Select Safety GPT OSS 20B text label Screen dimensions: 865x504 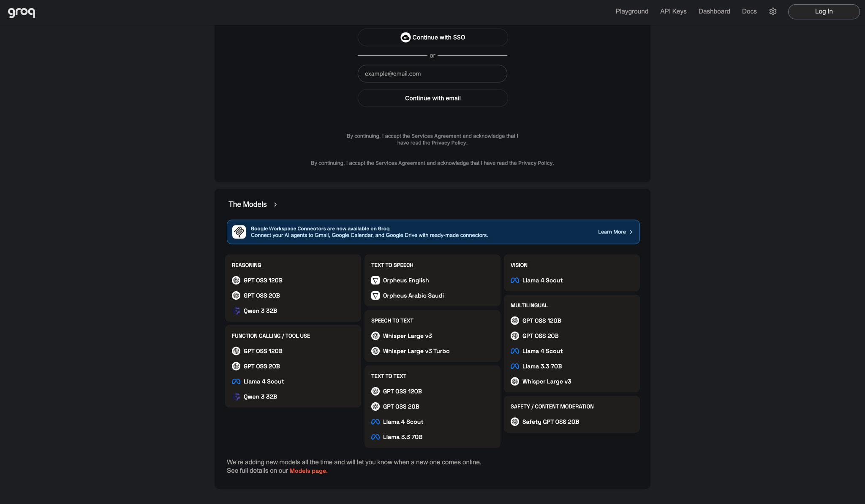pos(551,422)
